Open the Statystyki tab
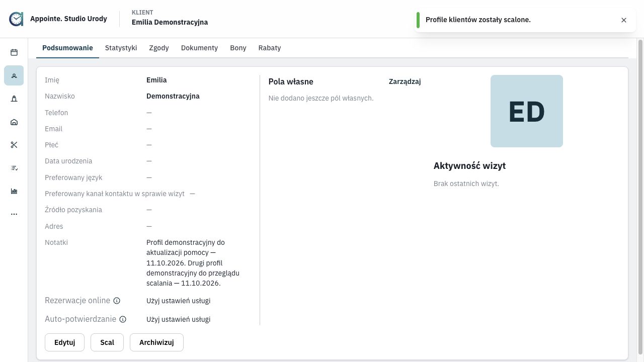The height and width of the screenshot is (362, 644). click(x=121, y=48)
